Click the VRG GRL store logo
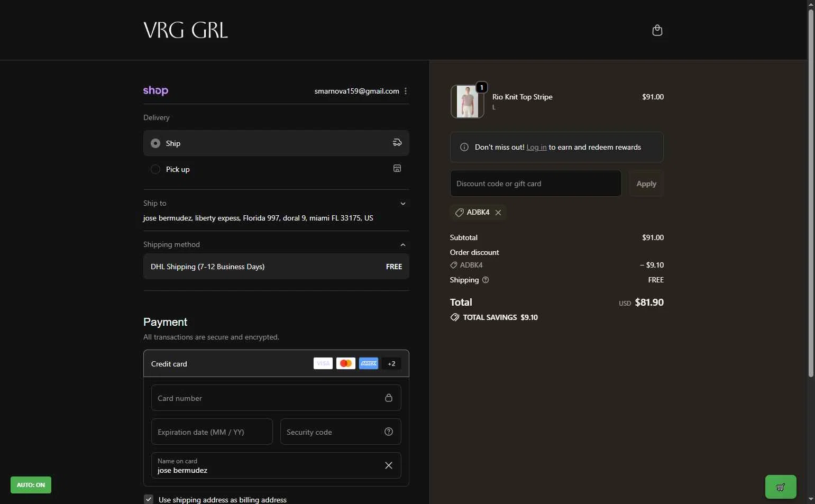This screenshot has height=504, width=815. click(186, 30)
